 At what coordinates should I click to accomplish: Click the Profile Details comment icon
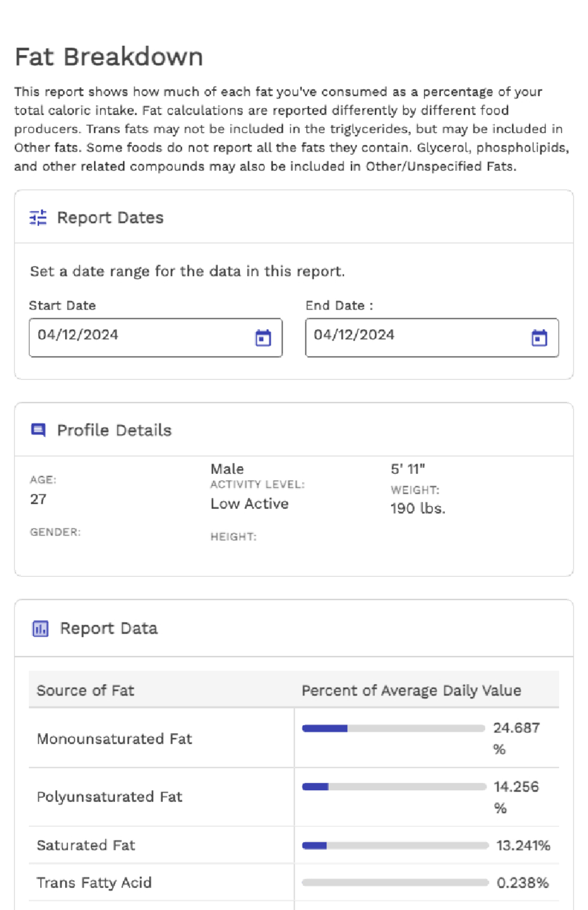[38, 430]
